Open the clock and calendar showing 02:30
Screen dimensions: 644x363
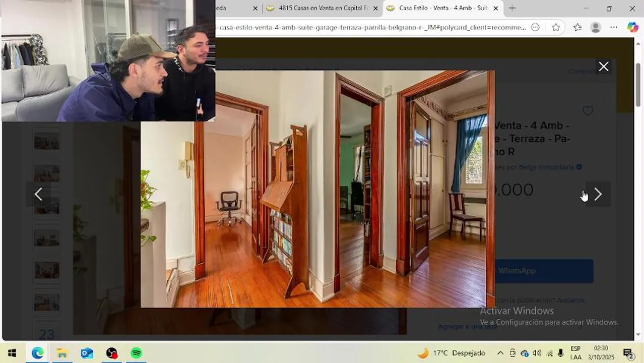601,353
